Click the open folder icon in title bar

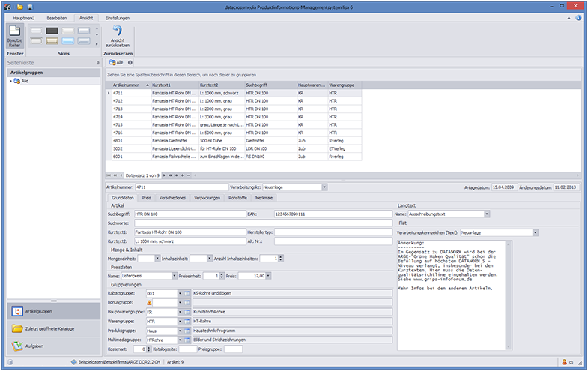click(x=20, y=7)
